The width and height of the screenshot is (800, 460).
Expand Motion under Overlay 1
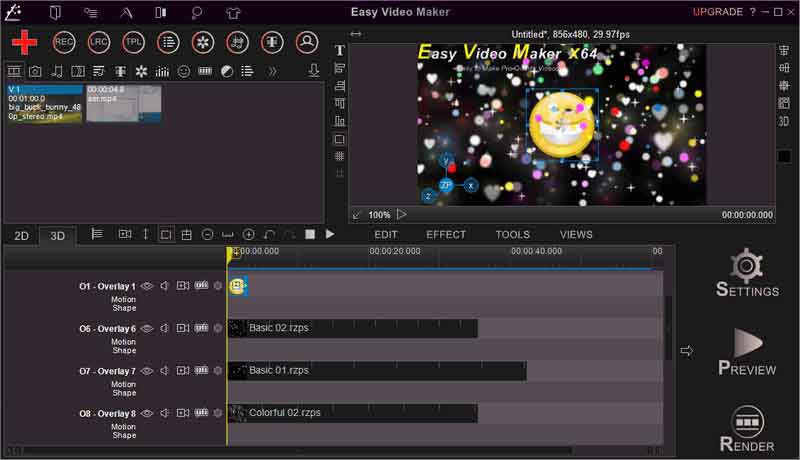pos(123,299)
